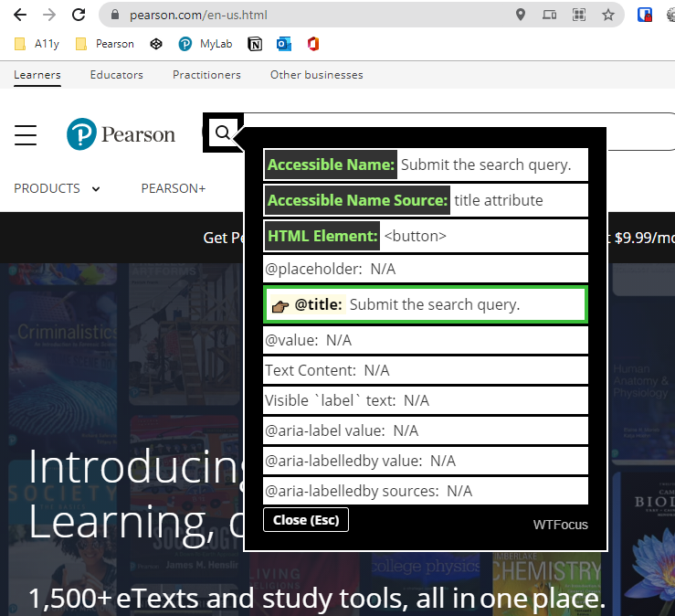The height and width of the screenshot is (616, 675).
Task: Select the Other businesses tab
Action: point(316,75)
